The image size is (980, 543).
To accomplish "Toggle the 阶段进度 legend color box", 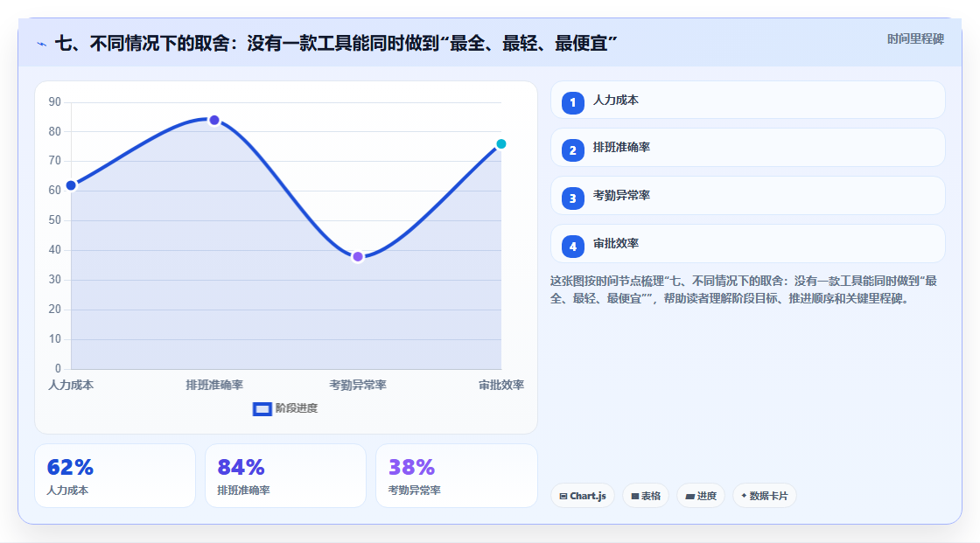I will [x=262, y=409].
